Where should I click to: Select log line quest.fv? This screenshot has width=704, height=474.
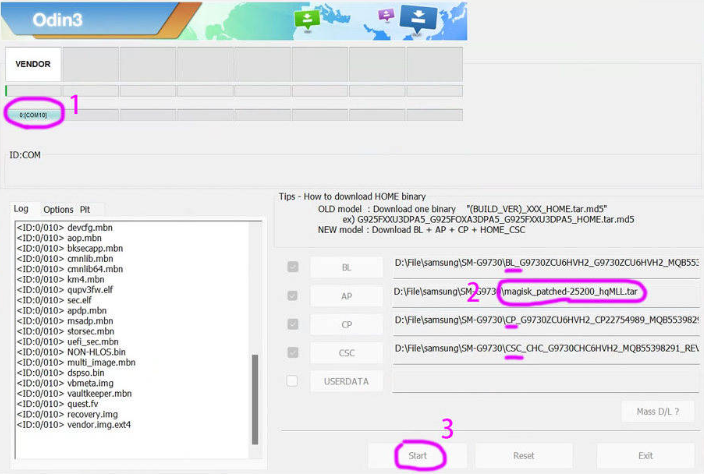tap(57, 404)
